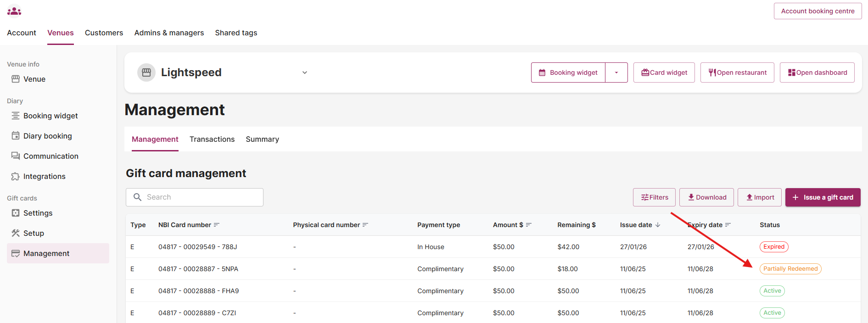Open the Customers top navigation tab
Image resolution: width=868 pixels, height=323 pixels.
(104, 33)
